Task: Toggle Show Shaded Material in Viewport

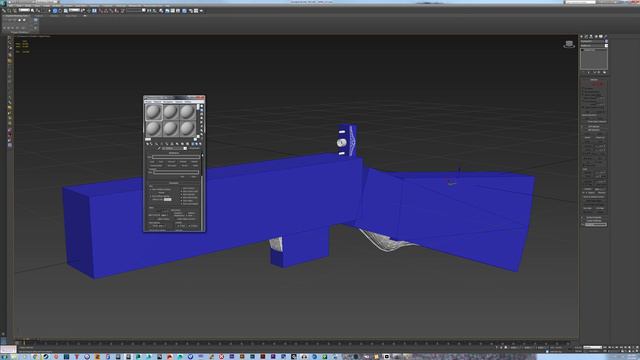Action: point(187,144)
